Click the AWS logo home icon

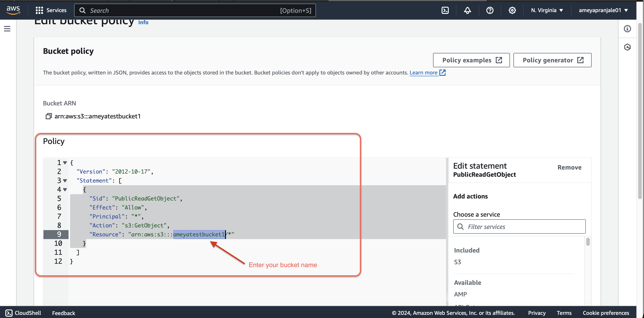click(13, 10)
